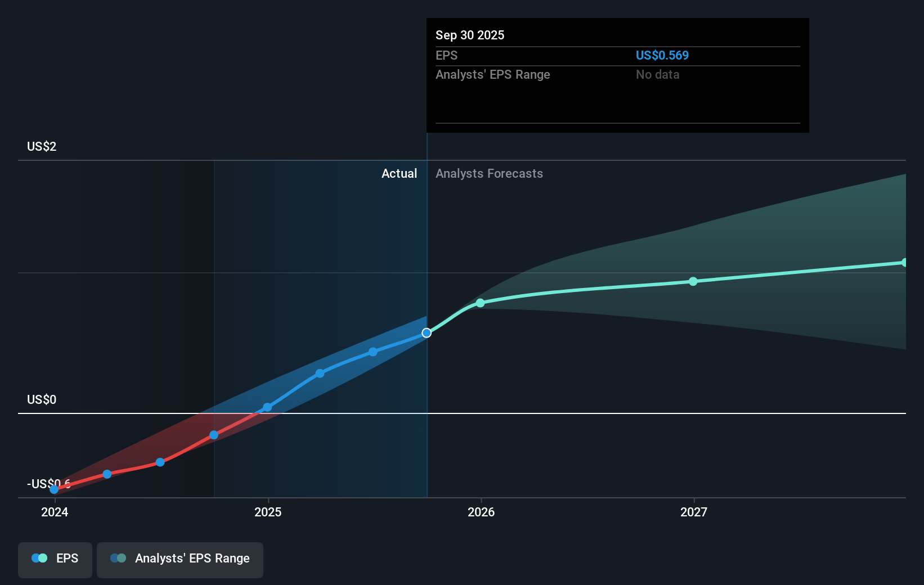The height and width of the screenshot is (585, 924).
Task: Click the 'Analysts Forecasts' label
Action: point(489,173)
